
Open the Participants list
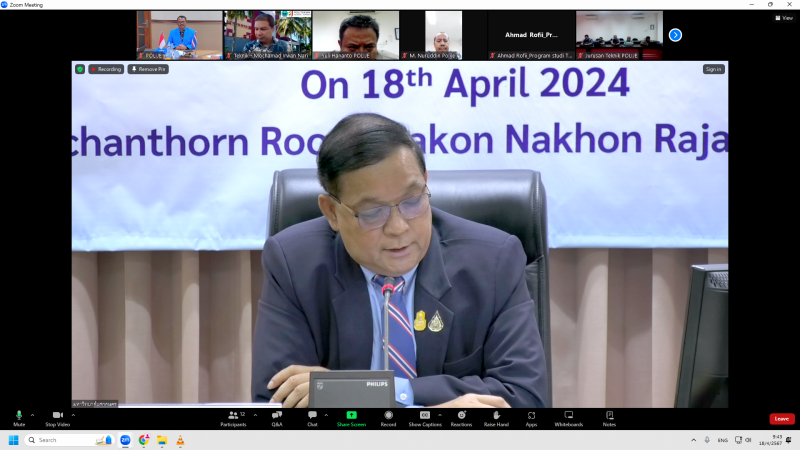[233, 416]
